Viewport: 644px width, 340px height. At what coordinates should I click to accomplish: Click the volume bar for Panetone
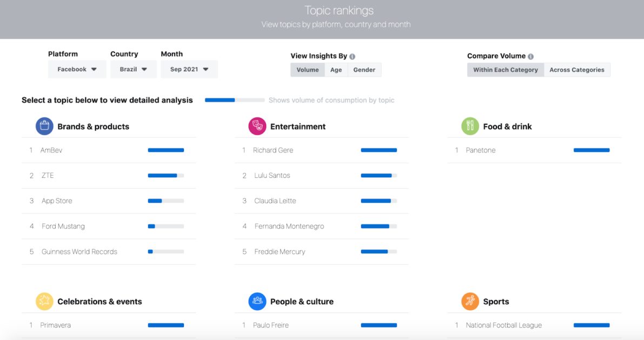tap(591, 150)
